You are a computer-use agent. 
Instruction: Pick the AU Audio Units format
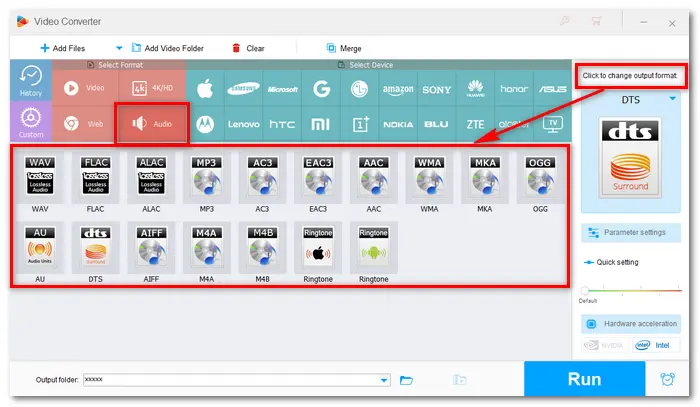[x=40, y=247]
